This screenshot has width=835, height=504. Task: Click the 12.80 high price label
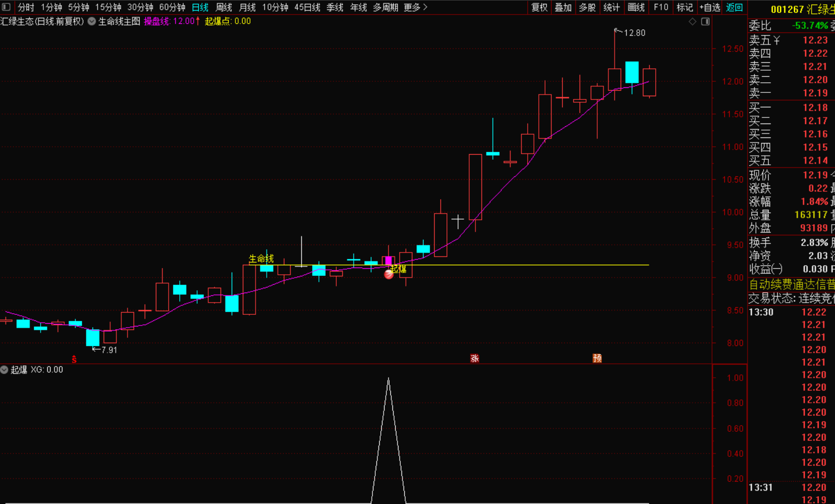[634, 33]
